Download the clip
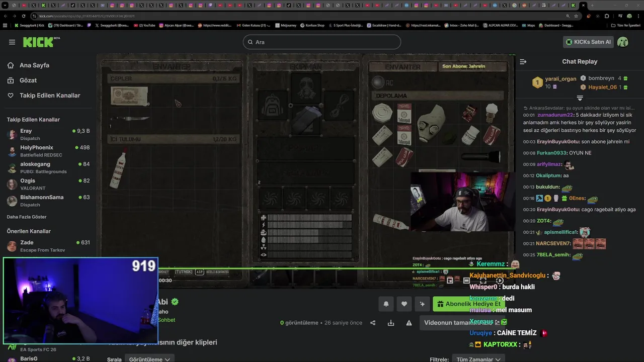644x362 pixels. click(391, 323)
